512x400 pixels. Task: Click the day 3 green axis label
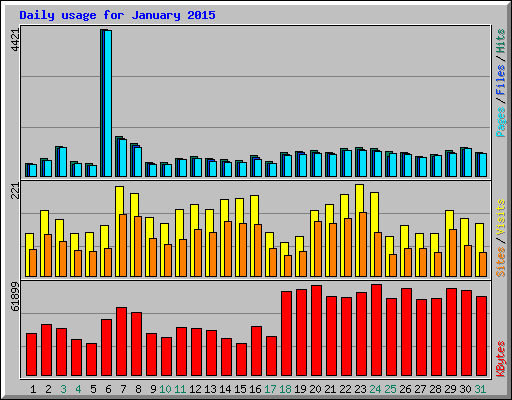(63, 389)
